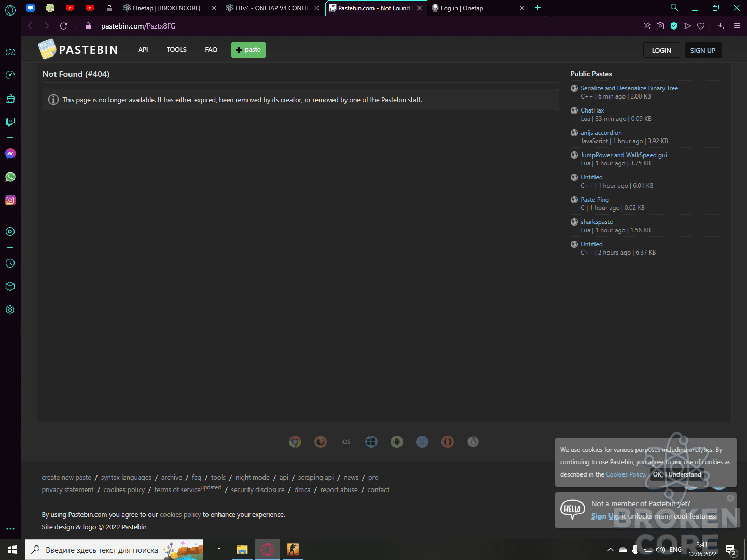This screenshot has width=747, height=560.
Task: Open the Player icon in the sidebar
Action: (10, 232)
